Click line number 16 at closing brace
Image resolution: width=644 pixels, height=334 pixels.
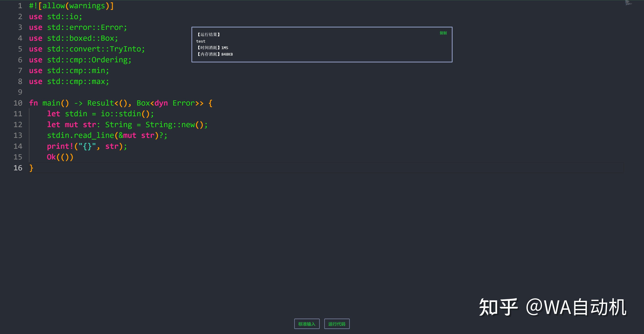coord(18,168)
